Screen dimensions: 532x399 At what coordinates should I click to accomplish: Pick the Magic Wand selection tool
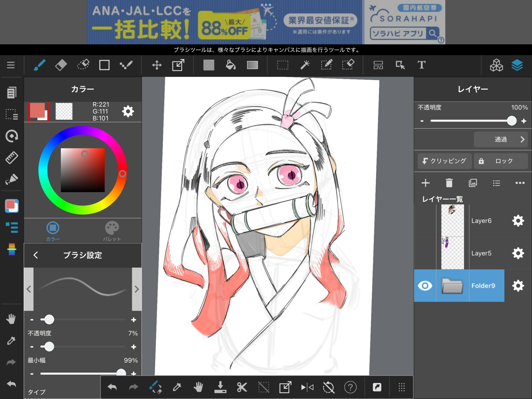pos(305,65)
